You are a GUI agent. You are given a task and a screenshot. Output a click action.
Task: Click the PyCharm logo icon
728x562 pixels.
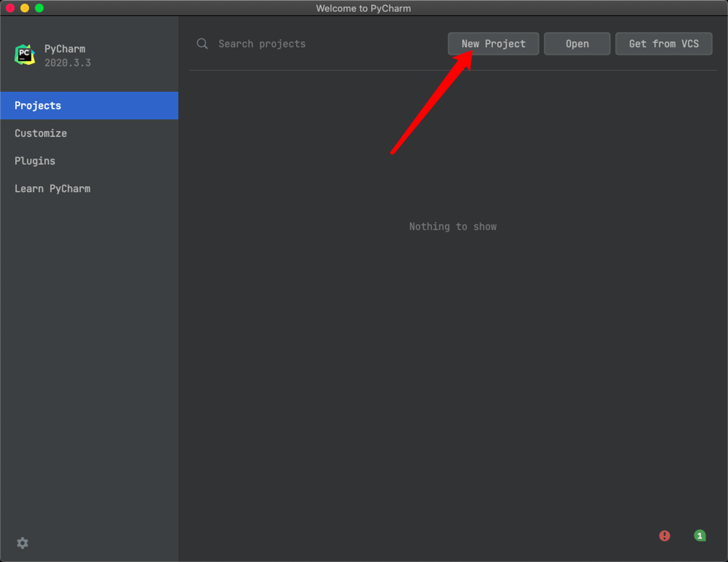pos(25,55)
